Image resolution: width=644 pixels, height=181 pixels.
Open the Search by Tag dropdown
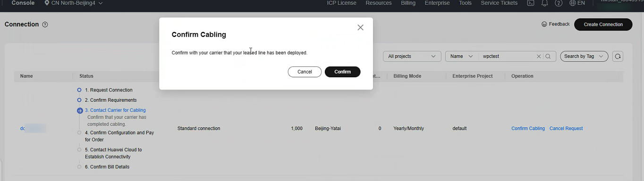coord(584,56)
